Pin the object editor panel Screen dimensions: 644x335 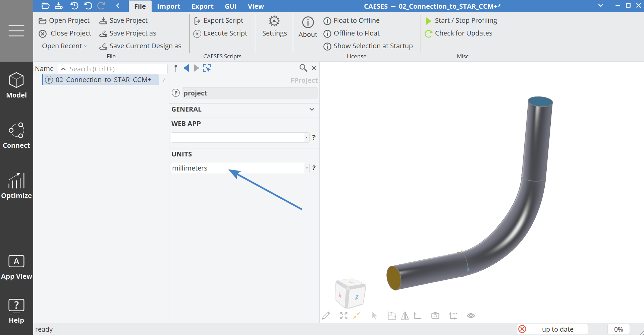(x=176, y=68)
